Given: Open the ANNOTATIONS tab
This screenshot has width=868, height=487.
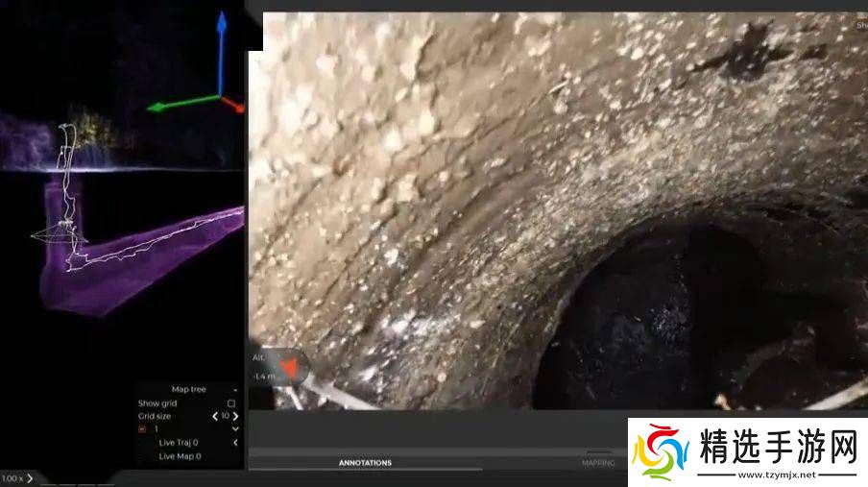Looking at the screenshot, I should tap(365, 463).
